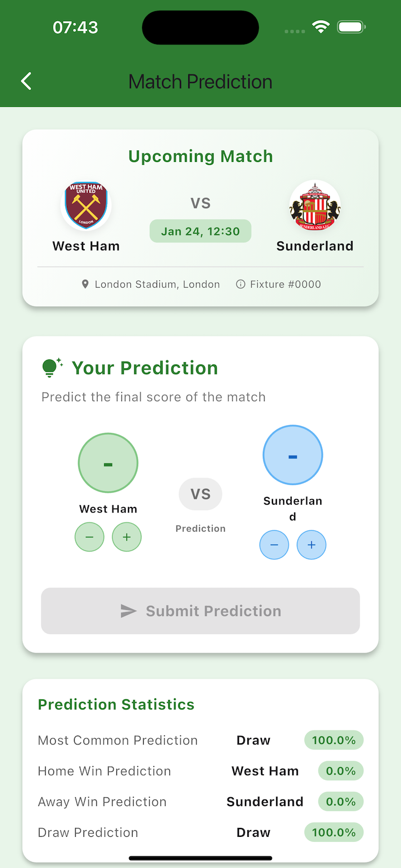Click London Stadium, London venue text

tap(157, 284)
